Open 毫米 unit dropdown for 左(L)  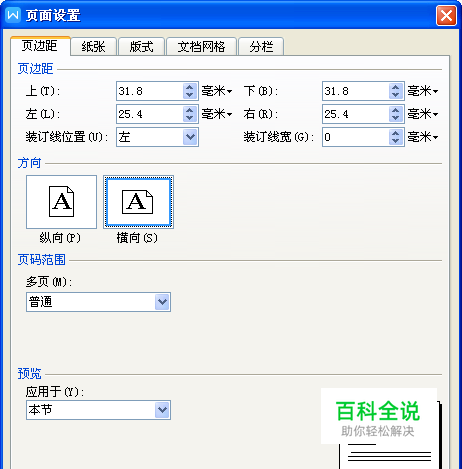tap(217, 114)
